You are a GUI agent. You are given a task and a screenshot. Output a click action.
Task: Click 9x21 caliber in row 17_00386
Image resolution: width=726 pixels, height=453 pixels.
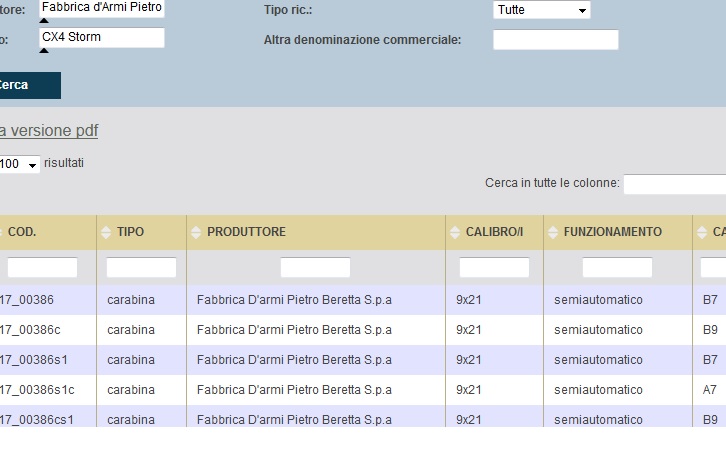point(469,300)
